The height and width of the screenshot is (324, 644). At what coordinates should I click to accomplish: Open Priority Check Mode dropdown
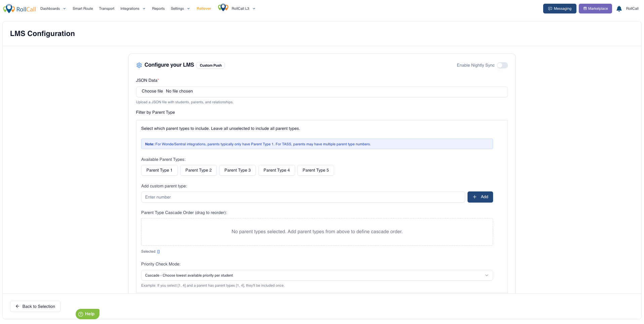coord(317,275)
